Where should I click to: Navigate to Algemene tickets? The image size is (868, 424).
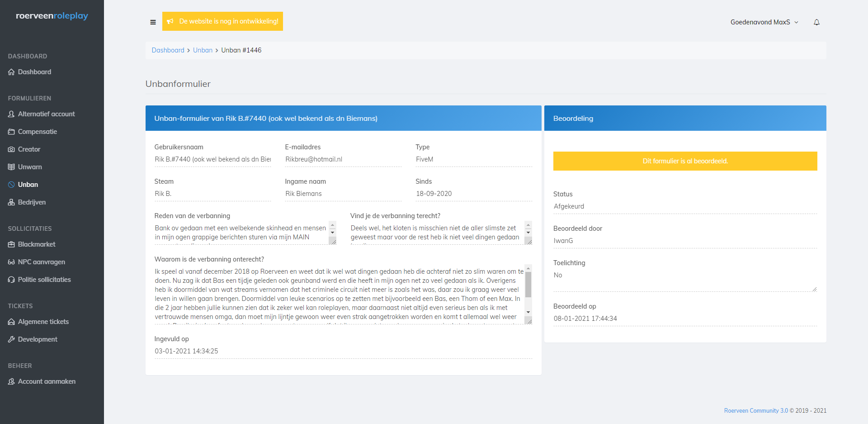pyautogui.click(x=43, y=322)
